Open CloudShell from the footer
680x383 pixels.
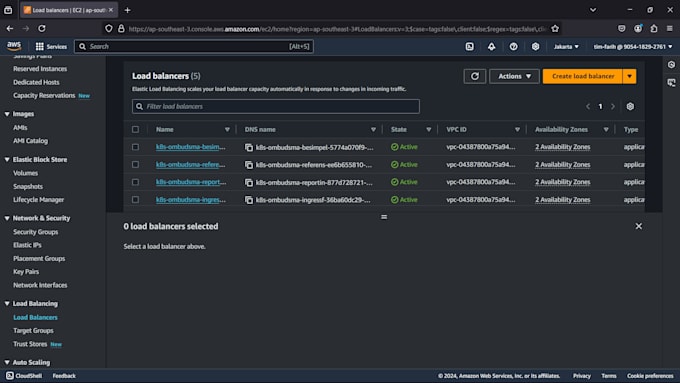[x=24, y=376]
